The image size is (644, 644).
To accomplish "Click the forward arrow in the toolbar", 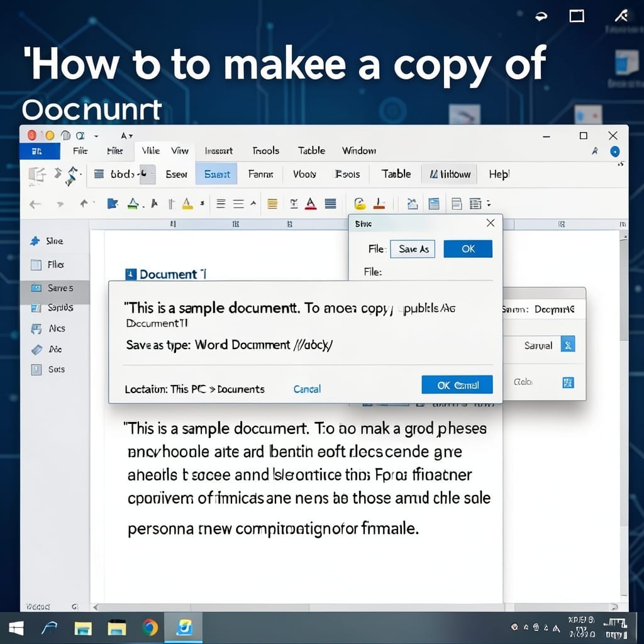I will pos(60,204).
